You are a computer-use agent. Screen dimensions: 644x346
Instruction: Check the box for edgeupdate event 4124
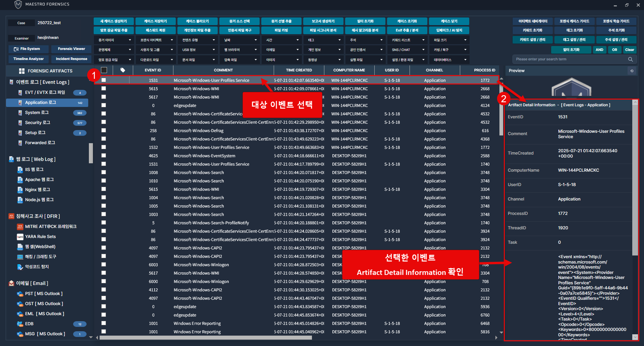(104, 105)
